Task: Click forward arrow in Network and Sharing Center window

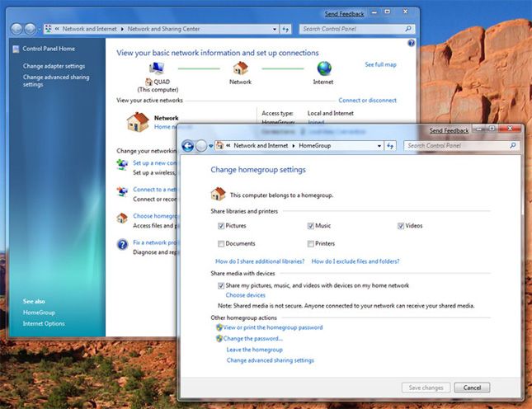Action: (x=31, y=29)
